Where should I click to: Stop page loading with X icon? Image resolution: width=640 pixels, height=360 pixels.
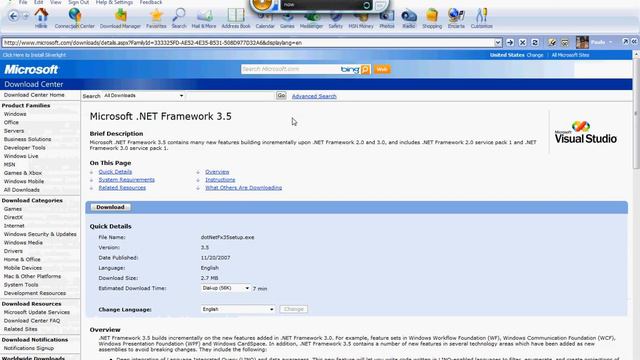coord(522,42)
